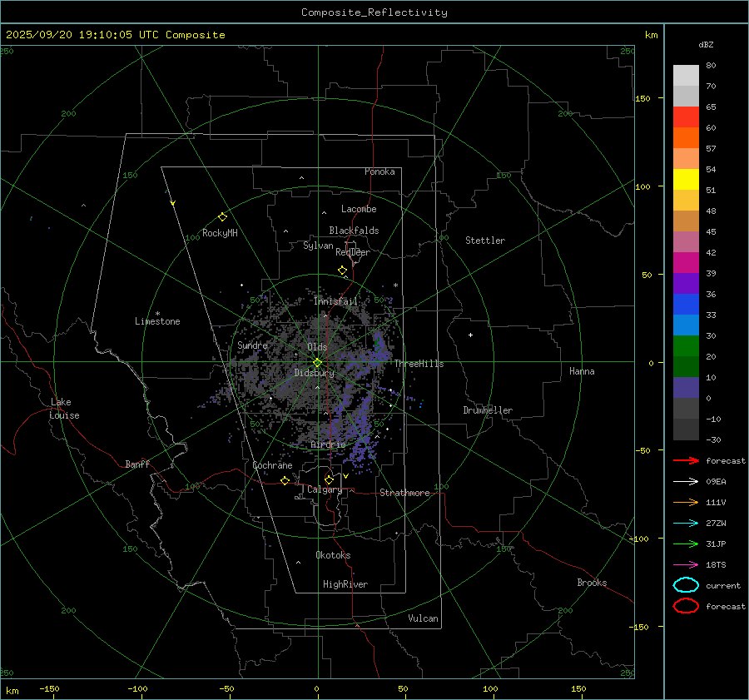
Task: Click the Calgary city label
Action: [325, 490]
